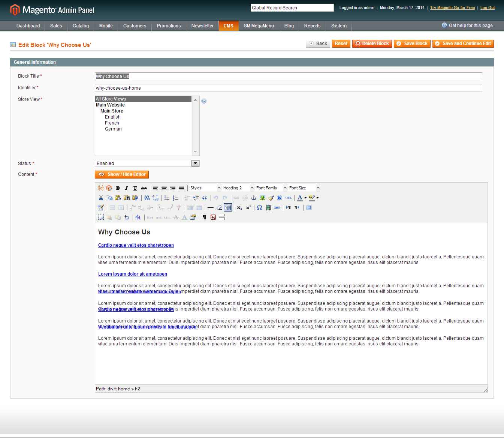This screenshot has height=438, width=504.
Task: Insert a horizontal rule line
Action: point(211,208)
